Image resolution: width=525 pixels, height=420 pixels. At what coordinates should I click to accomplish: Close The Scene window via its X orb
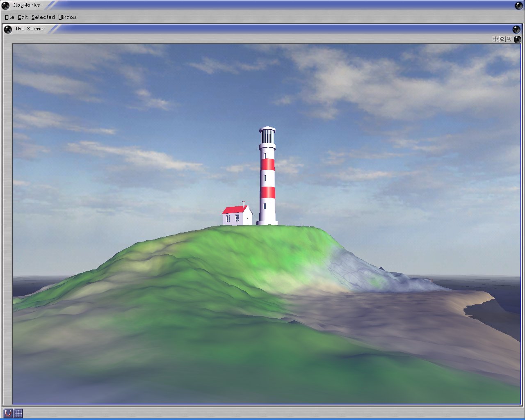(x=8, y=29)
